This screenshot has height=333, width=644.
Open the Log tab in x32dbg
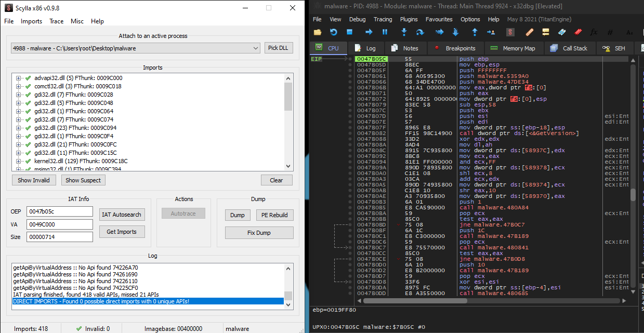coord(365,48)
